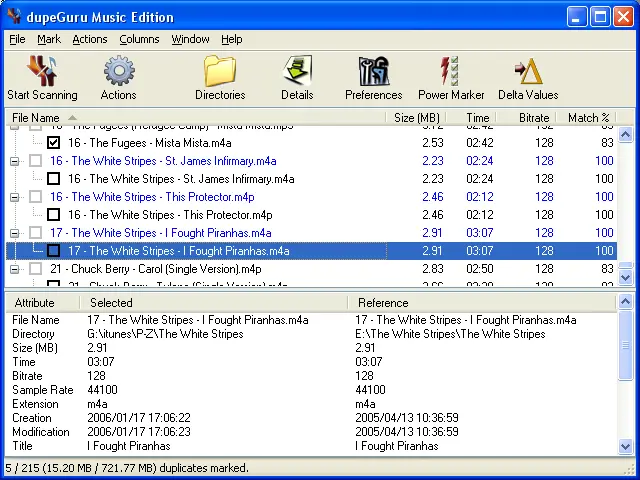Open the Columns menu
Image resolution: width=640 pixels, height=480 pixels.
click(x=139, y=39)
